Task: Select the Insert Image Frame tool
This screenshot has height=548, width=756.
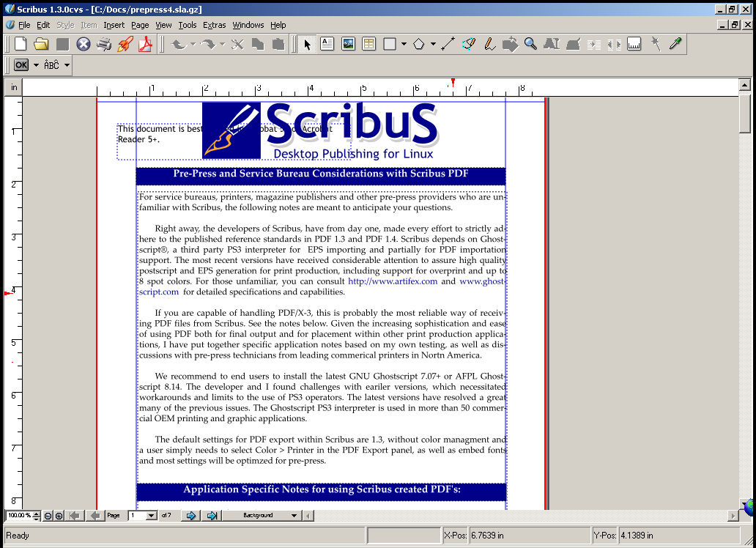Action: tap(348, 44)
